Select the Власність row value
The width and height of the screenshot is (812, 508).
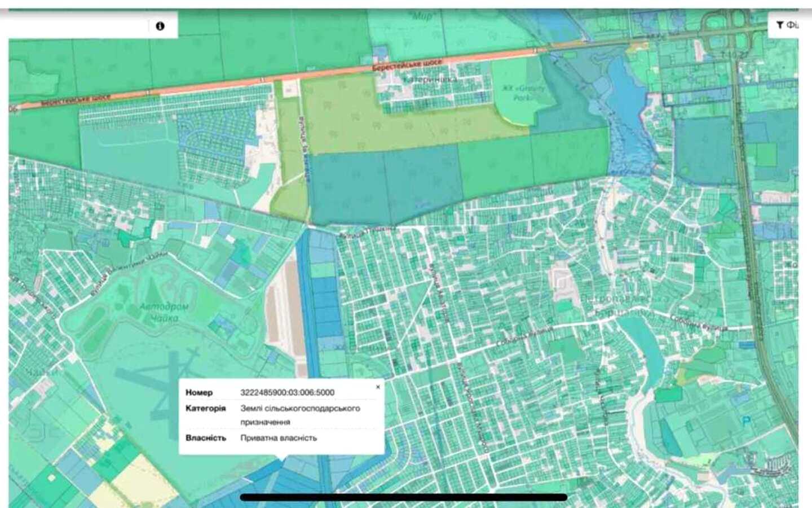pyautogui.click(x=279, y=437)
